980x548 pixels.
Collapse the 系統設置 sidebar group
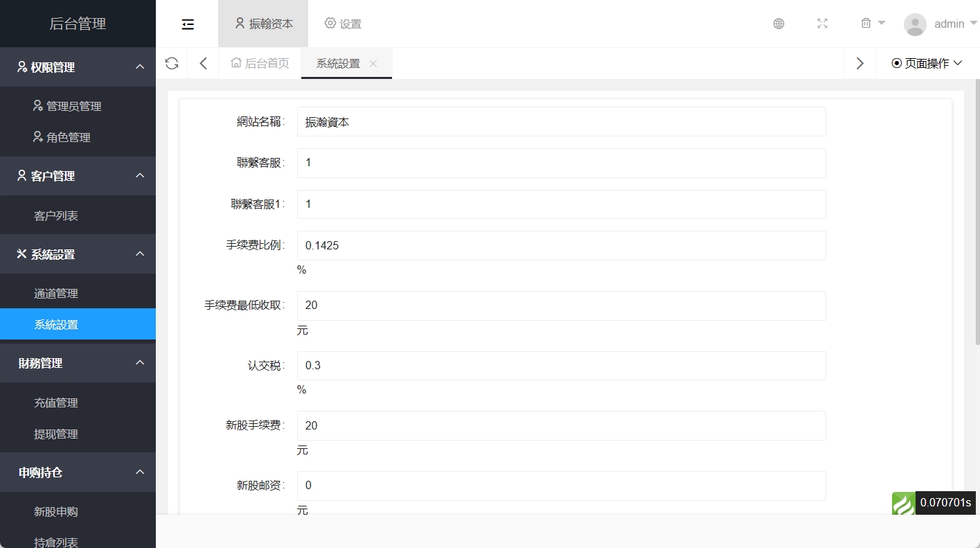click(x=78, y=254)
